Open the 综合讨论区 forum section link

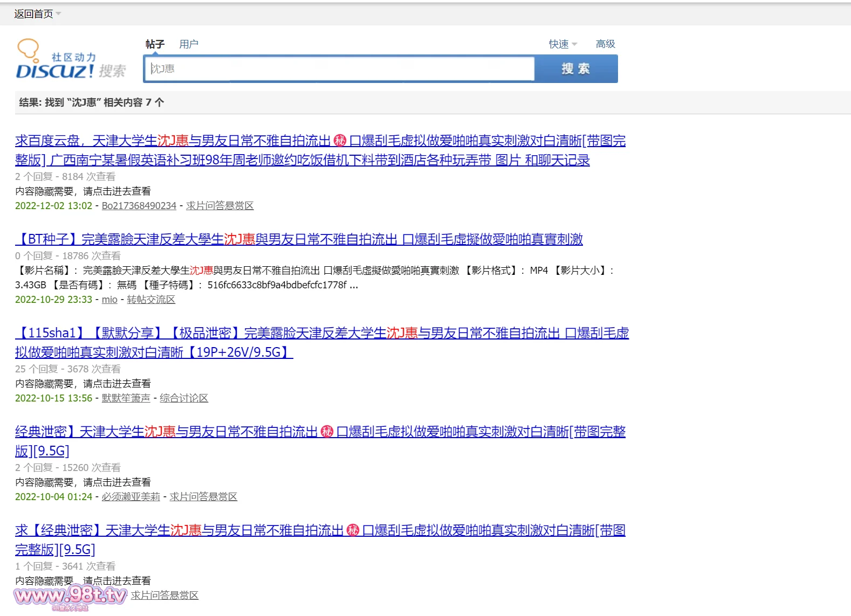click(x=184, y=398)
